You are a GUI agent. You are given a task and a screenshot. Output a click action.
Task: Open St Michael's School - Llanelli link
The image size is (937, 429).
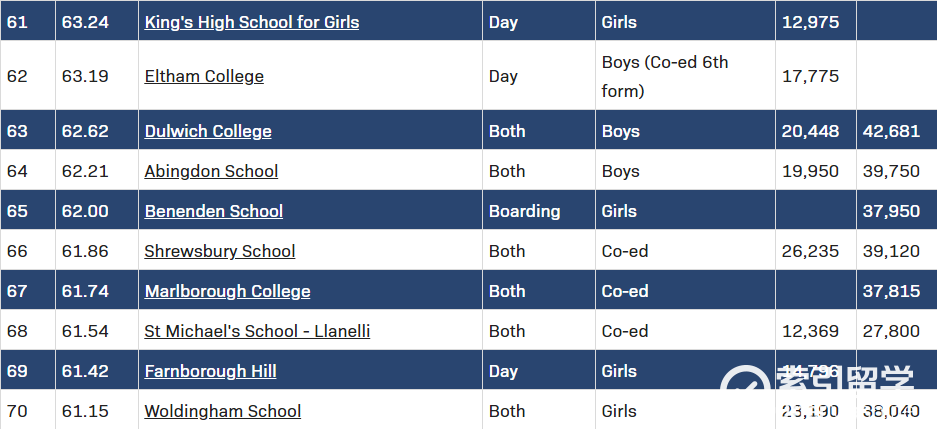coord(257,331)
